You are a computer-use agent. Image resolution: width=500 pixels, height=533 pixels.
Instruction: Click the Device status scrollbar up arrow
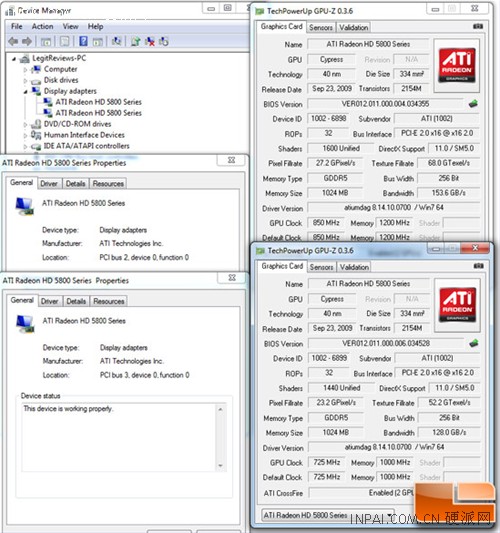[x=221, y=409]
